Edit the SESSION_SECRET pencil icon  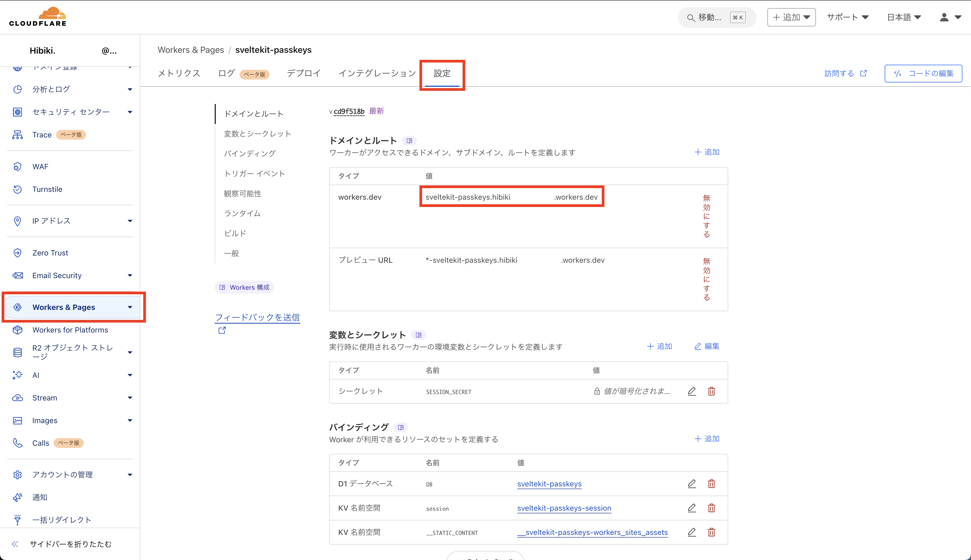692,391
